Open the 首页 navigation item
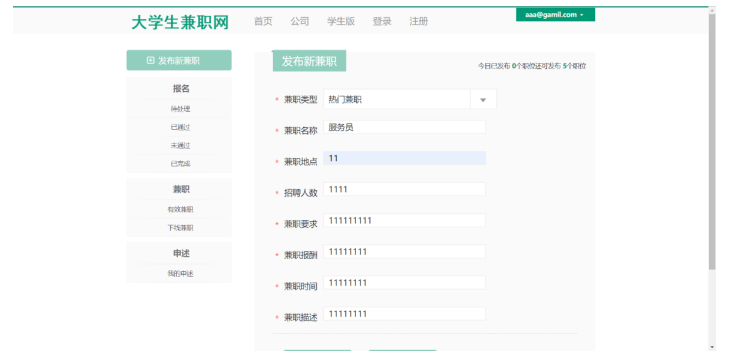 pos(263,22)
